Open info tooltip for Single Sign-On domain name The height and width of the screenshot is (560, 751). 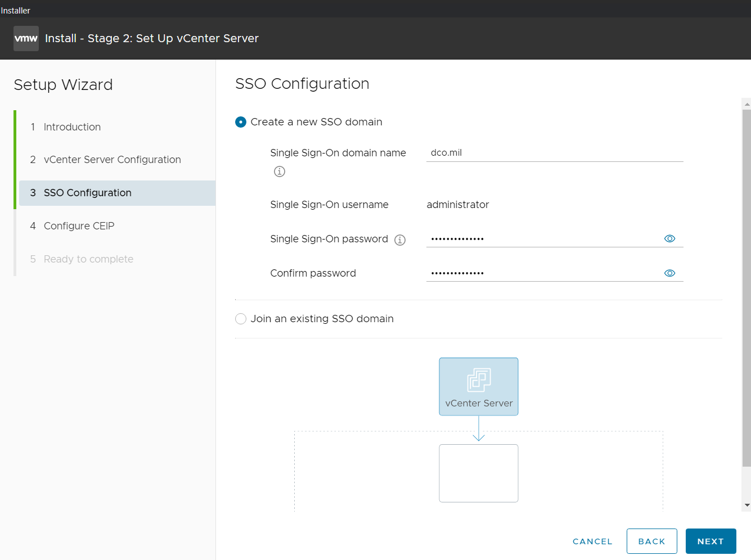280,171
